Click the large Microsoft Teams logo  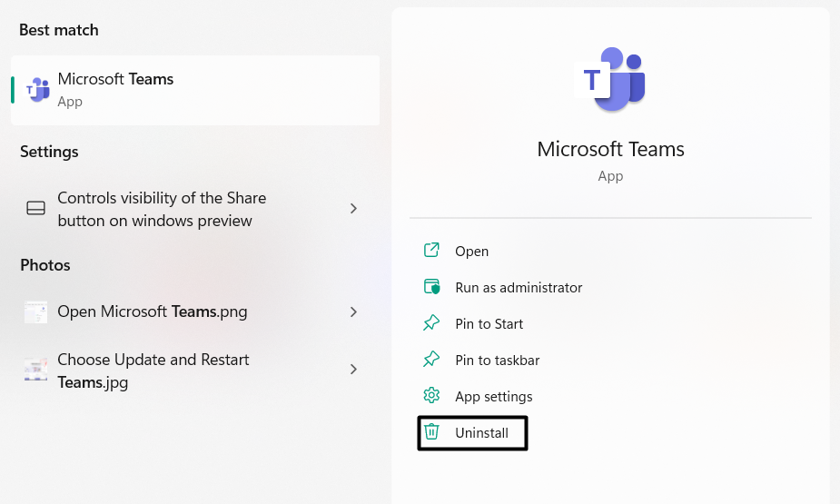(x=610, y=79)
